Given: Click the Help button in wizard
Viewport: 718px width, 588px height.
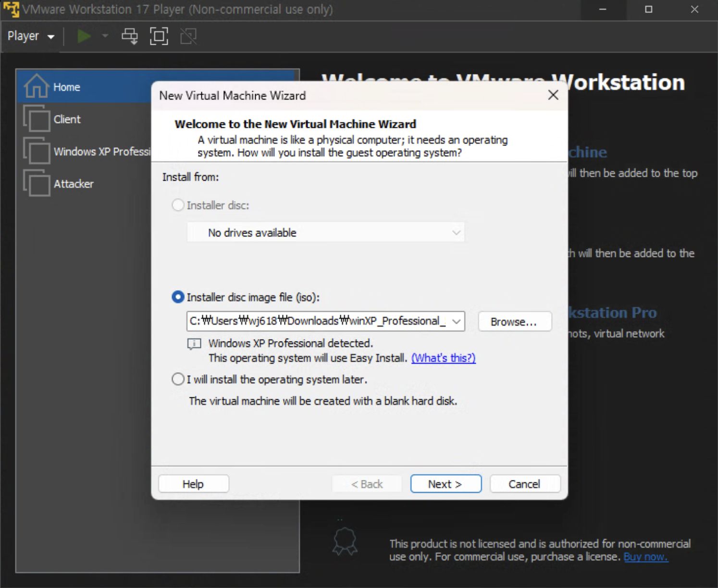Looking at the screenshot, I should [x=193, y=484].
